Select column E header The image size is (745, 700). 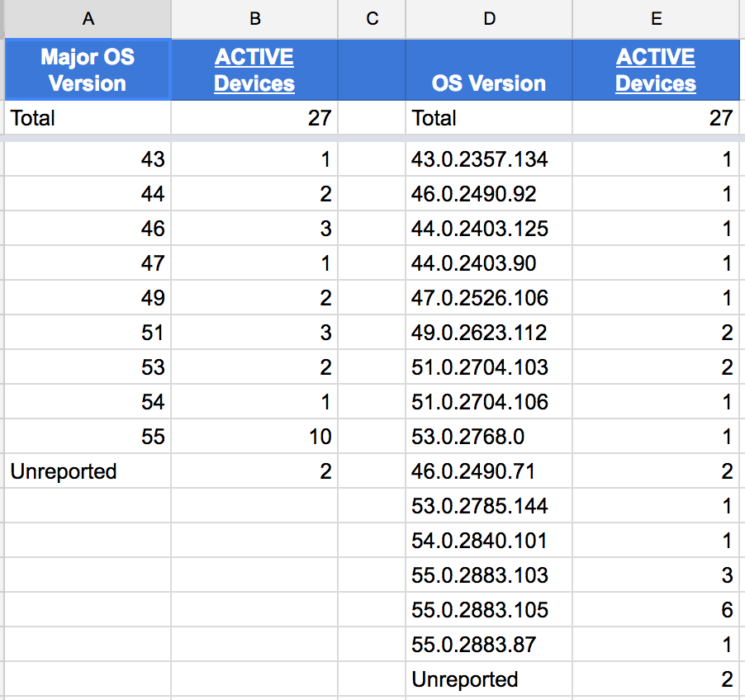656,19
